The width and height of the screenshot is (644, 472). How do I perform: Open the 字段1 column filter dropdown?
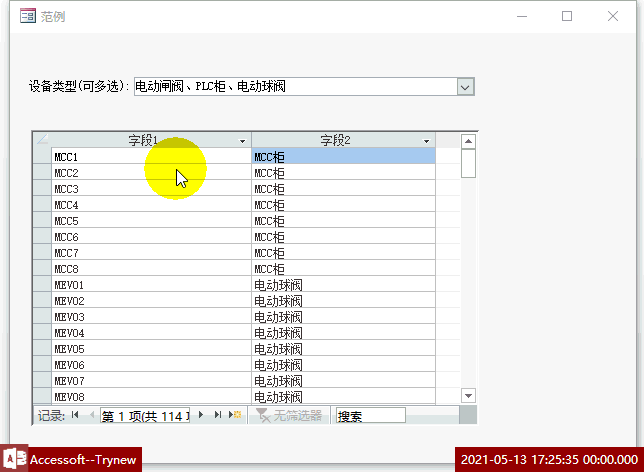242,141
